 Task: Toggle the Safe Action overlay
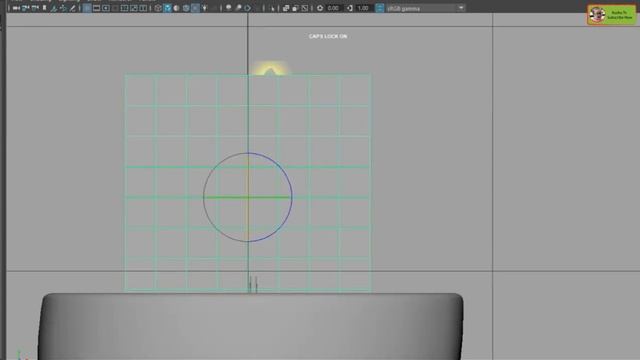(134, 8)
